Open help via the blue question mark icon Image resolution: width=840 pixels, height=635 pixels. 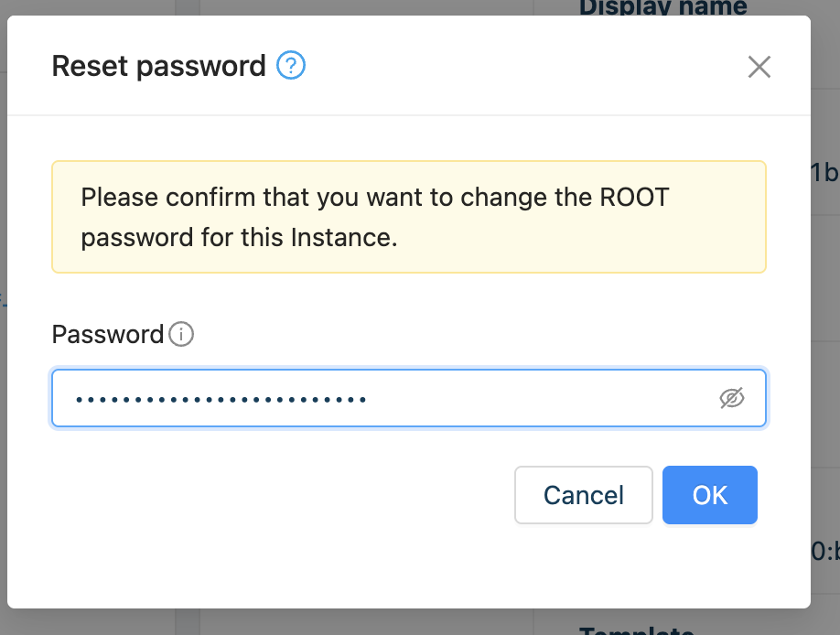(x=291, y=65)
